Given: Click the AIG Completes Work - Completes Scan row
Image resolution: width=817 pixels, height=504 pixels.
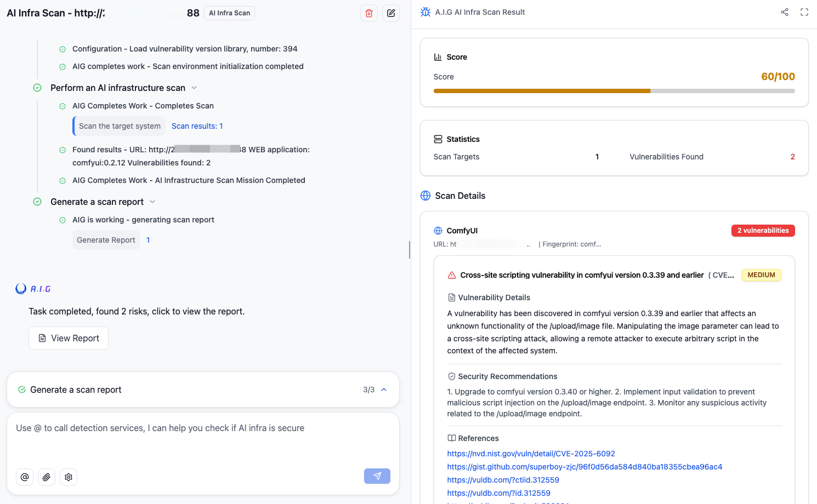Looking at the screenshot, I should coord(143,106).
